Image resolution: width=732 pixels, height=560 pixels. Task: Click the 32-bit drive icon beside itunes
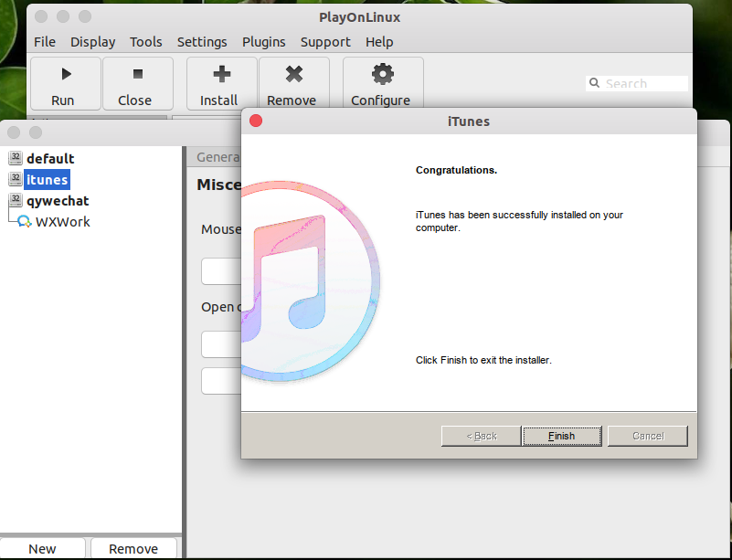[16, 179]
